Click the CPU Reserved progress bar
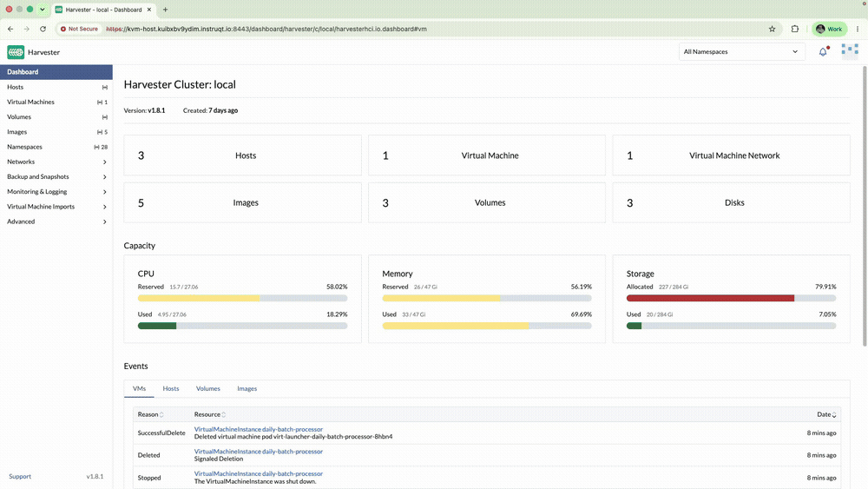 tap(242, 298)
